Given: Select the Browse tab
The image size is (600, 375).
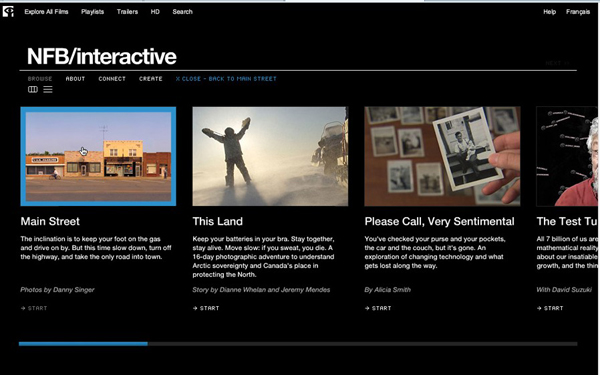Looking at the screenshot, I should coord(40,79).
